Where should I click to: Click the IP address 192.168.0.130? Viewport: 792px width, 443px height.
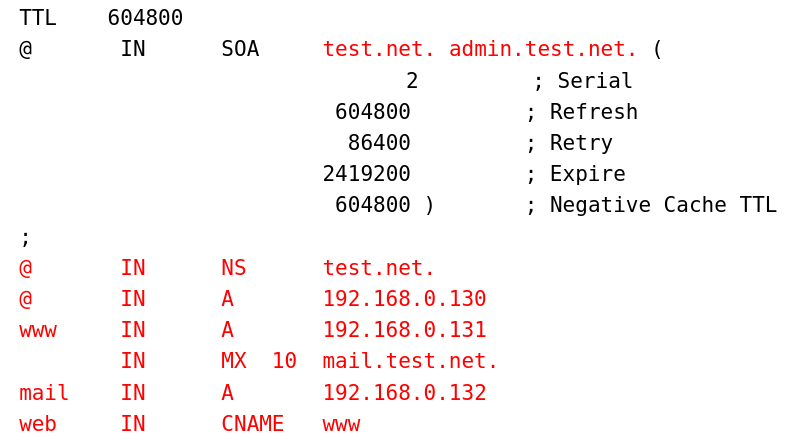pos(404,299)
